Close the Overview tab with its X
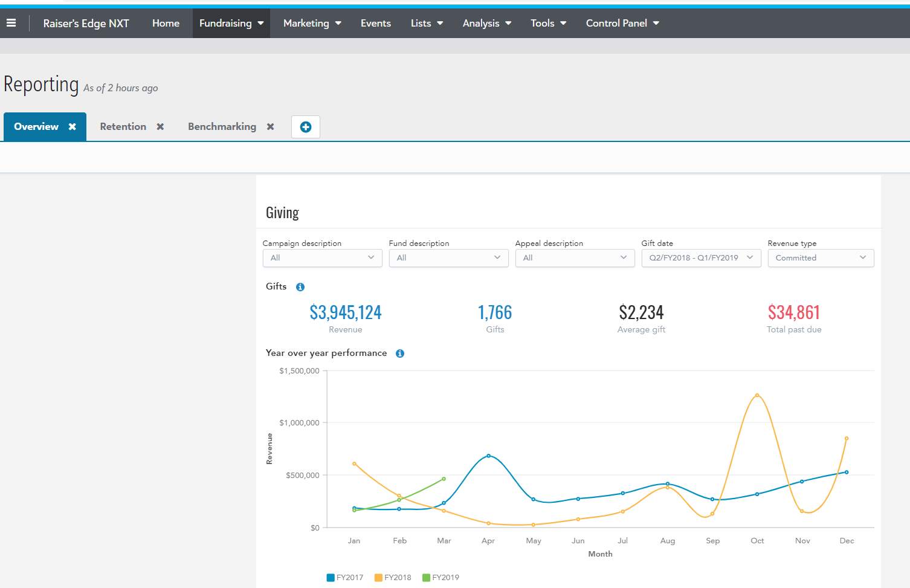 pos(73,127)
